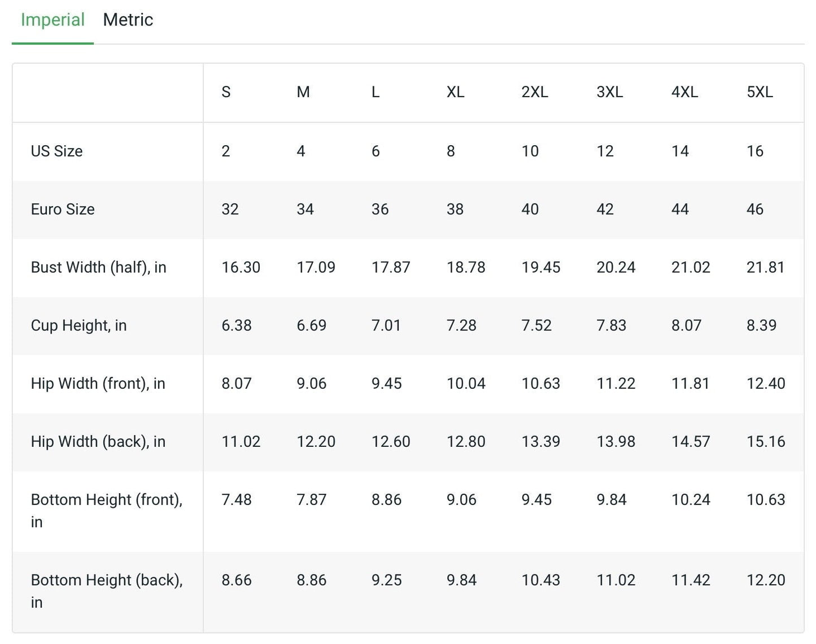Click the "Hip Width (back), in" label

[x=98, y=442]
